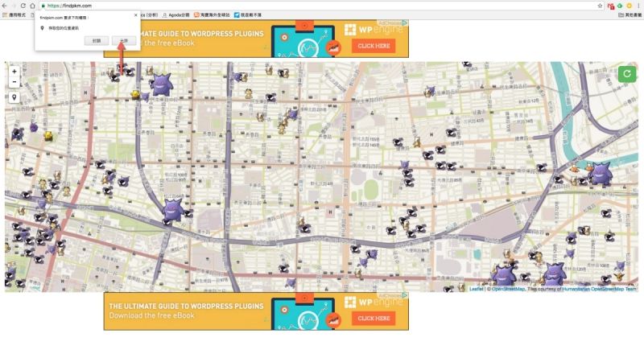Viewport: 644px width, 362px height.
Task: Select the yellow Pokémon marker near the map's left edge
Action: pyautogui.click(x=48, y=136)
